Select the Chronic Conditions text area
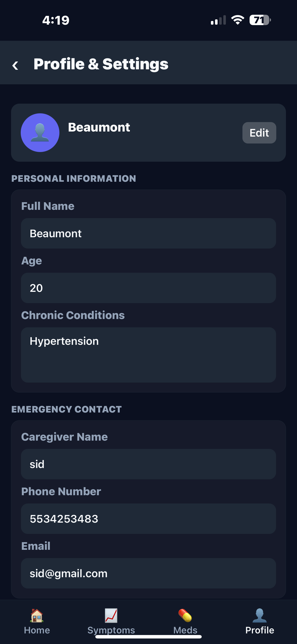 [x=148, y=355]
